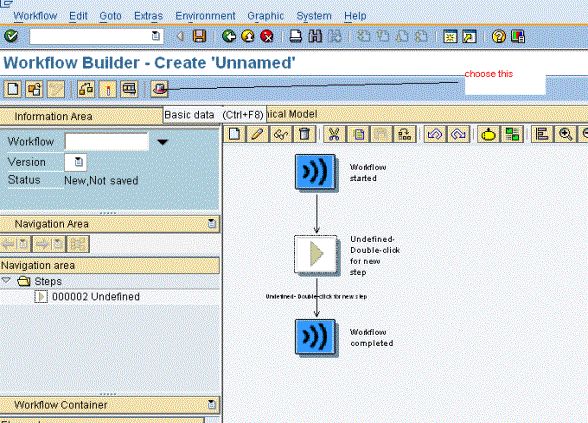Open the Environment menu
588x423 pixels.
coord(205,16)
